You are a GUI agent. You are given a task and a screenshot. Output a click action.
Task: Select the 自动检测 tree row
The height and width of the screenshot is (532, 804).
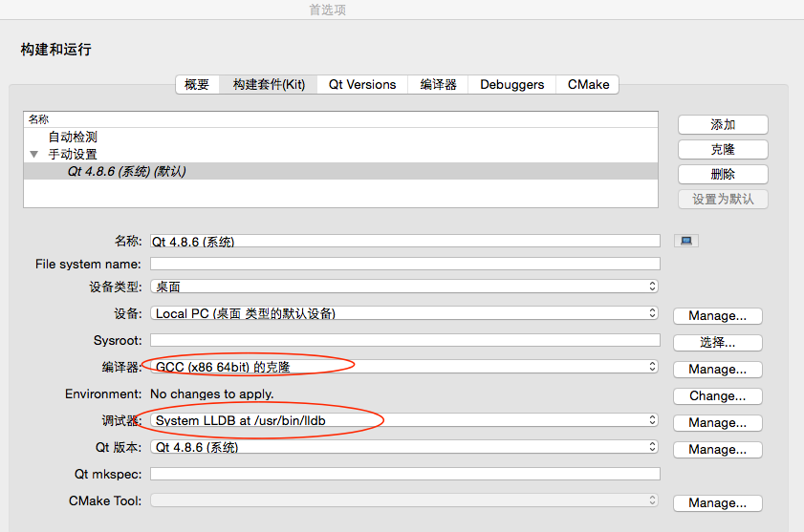(x=340, y=137)
